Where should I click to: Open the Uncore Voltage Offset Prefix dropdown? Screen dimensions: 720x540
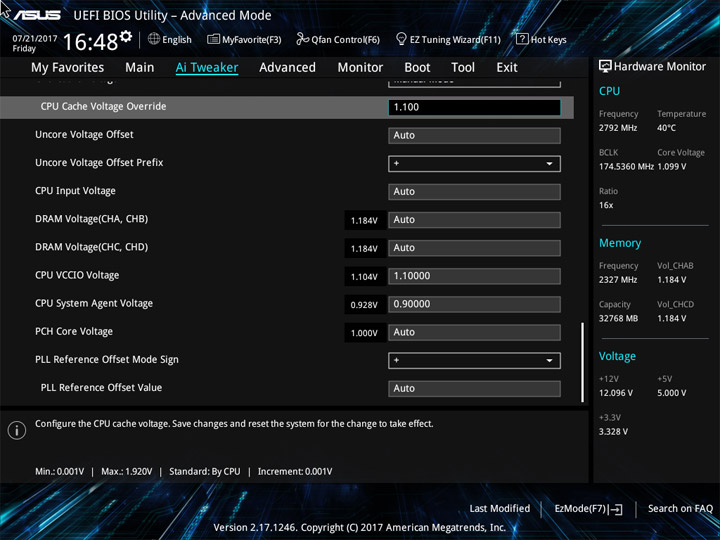(x=474, y=163)
